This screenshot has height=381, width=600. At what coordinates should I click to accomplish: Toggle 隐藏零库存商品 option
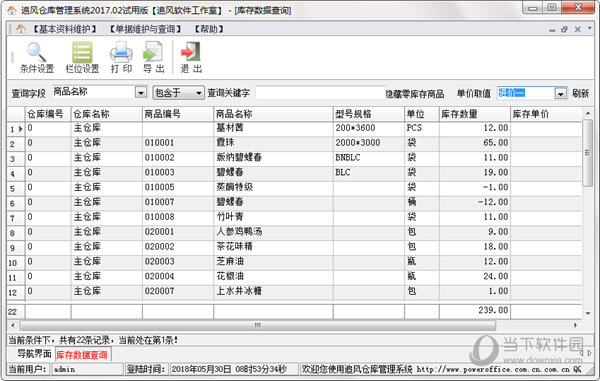(415, 93)
